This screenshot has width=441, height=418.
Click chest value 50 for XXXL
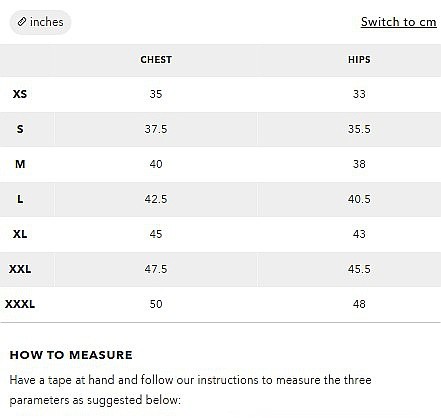(x=156, y=304)
